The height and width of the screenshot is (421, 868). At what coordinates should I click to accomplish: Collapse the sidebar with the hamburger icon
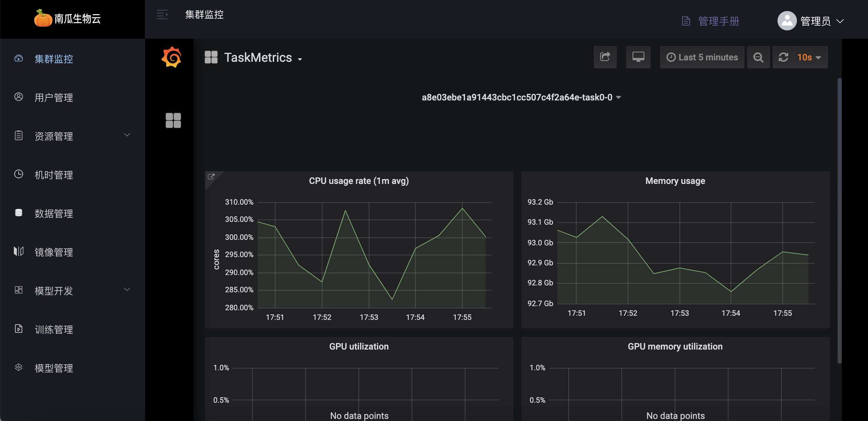coord(162,14)
